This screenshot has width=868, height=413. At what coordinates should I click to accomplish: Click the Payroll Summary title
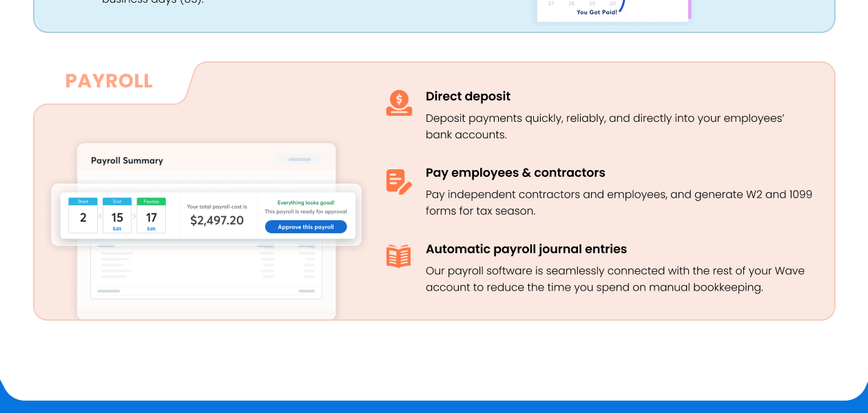(x=127, y=160)
